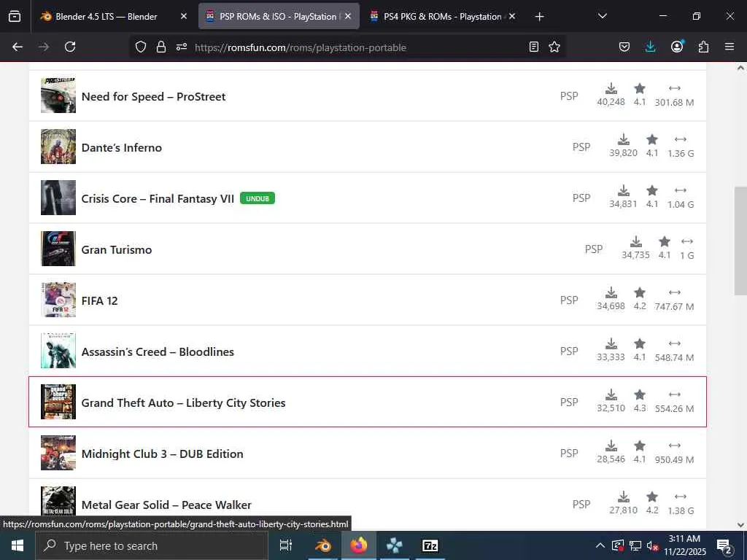Image resolution: width=747 pixels, height=560 pixels.
Task: Open the Extensions puzzle icon
Action: (x=703, y=47)
